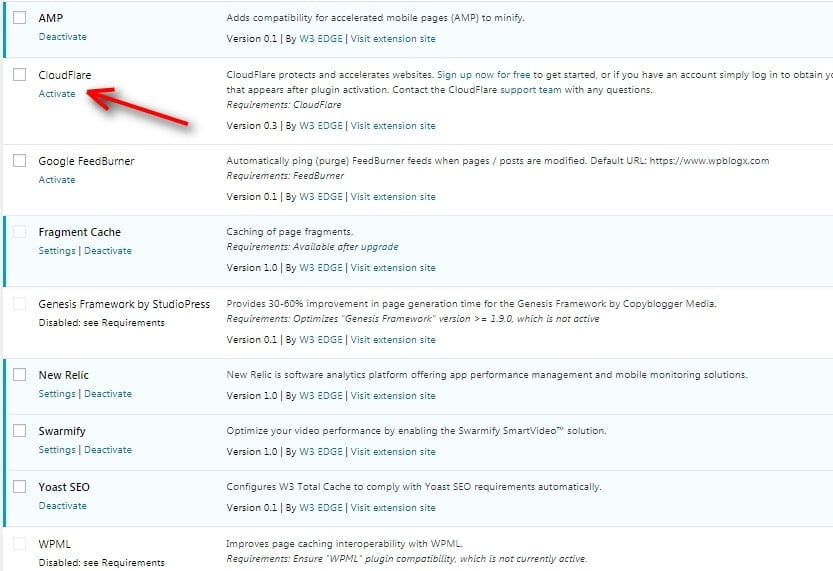Viewport: 833px width, 571px height.
Task: Activate the CloudFlare extension
Action: point(57,93)
